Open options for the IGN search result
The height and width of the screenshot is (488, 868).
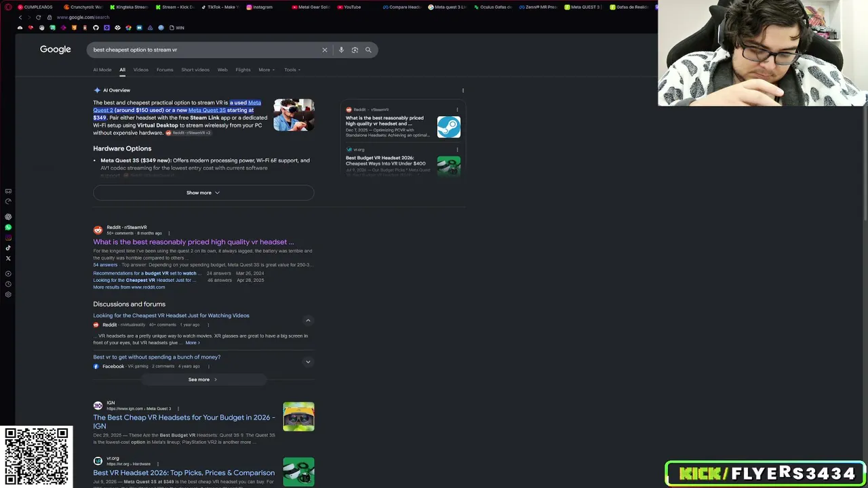[x=178, y=409]
